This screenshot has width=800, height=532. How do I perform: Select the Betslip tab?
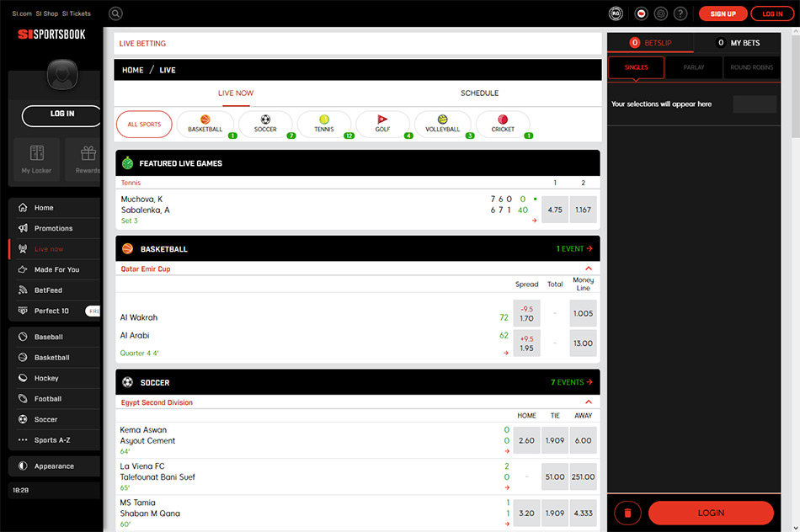(650, 43)
